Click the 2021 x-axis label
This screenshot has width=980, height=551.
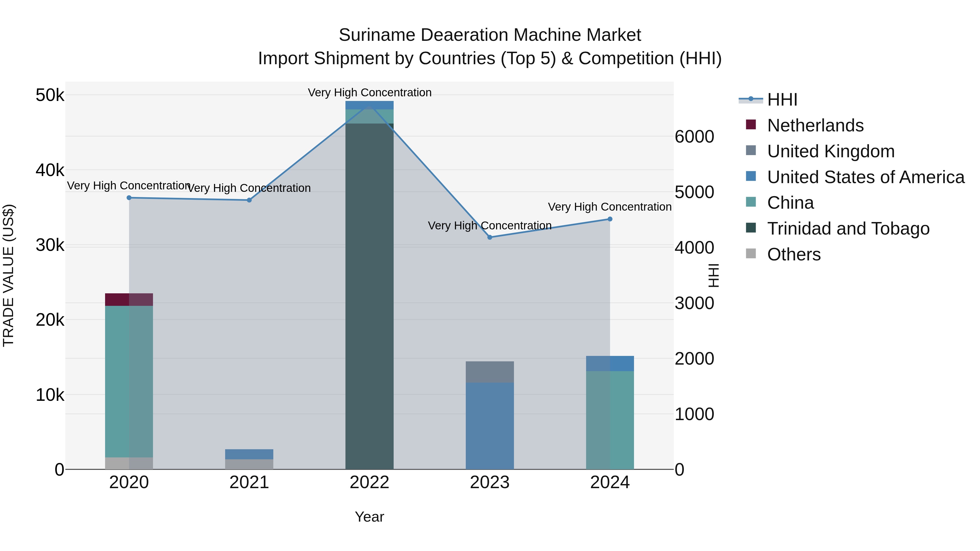pyautogui.click(x=249, y=482)
